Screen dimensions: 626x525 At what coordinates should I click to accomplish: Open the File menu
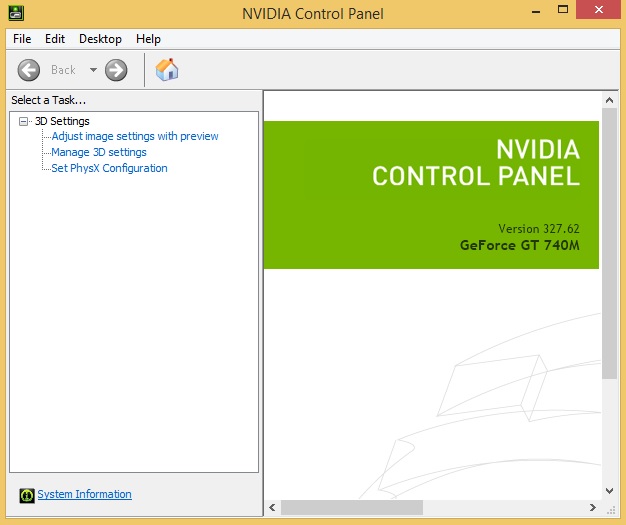[x=22, y=39]
